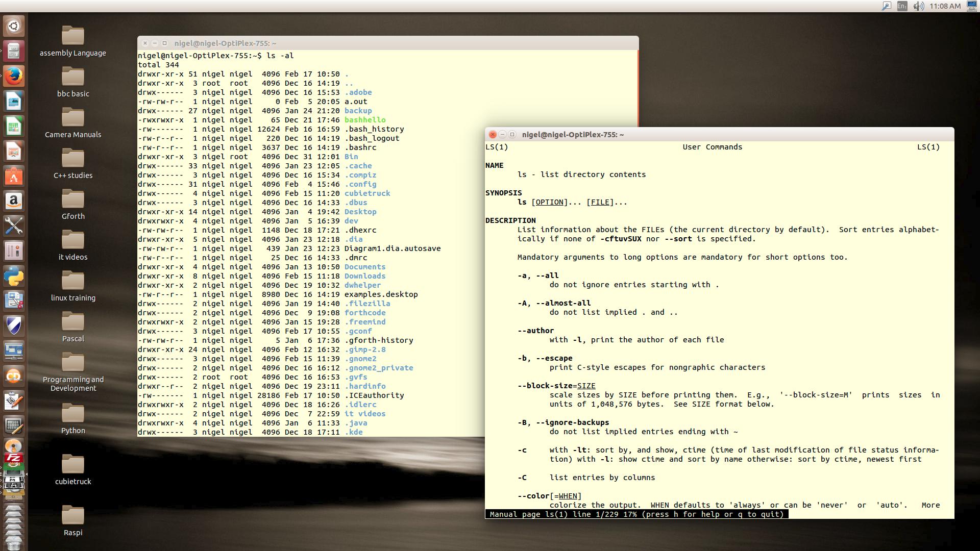Open the sound volume indicator
This screenshot has height=551, width=980.
coord(918,6)
